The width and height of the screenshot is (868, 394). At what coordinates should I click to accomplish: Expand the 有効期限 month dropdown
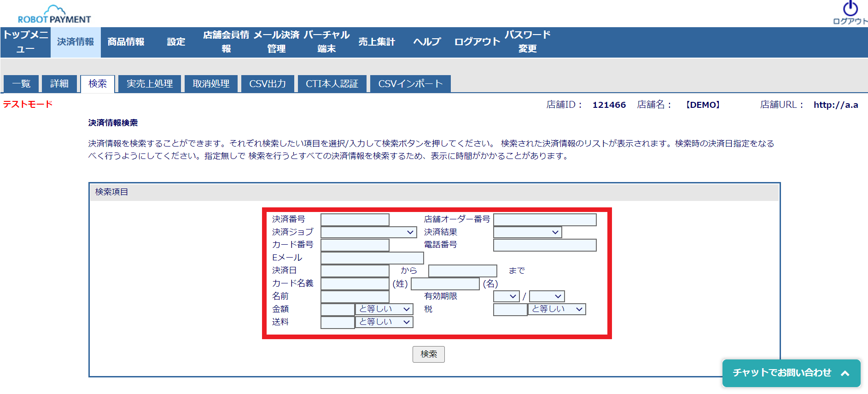pos(506,296)
